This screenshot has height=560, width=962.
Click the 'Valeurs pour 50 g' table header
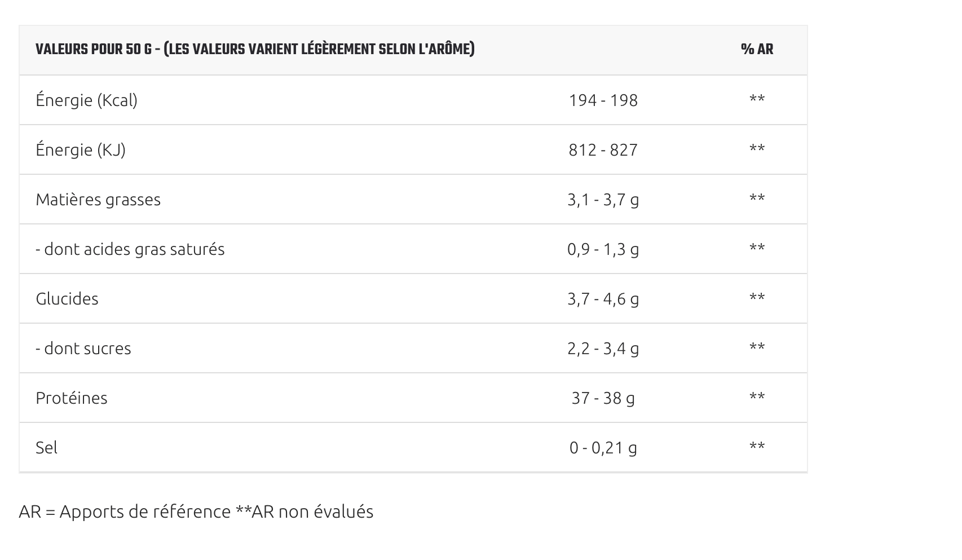pos(255,50)
